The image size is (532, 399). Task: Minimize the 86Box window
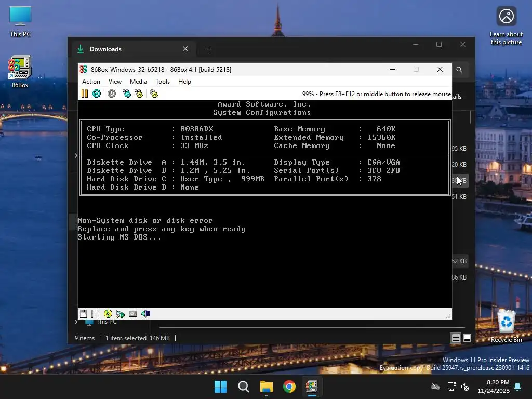(393, 69)
